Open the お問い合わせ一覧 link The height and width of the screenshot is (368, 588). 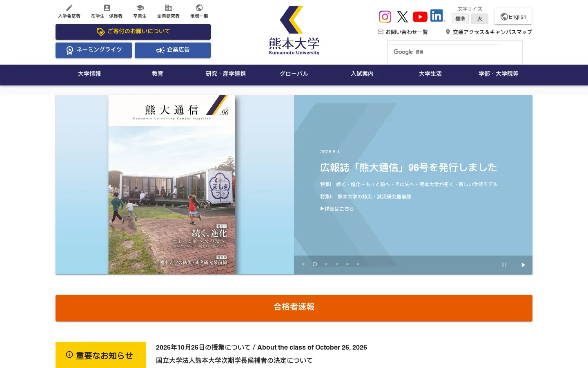[x=407, y=32]
